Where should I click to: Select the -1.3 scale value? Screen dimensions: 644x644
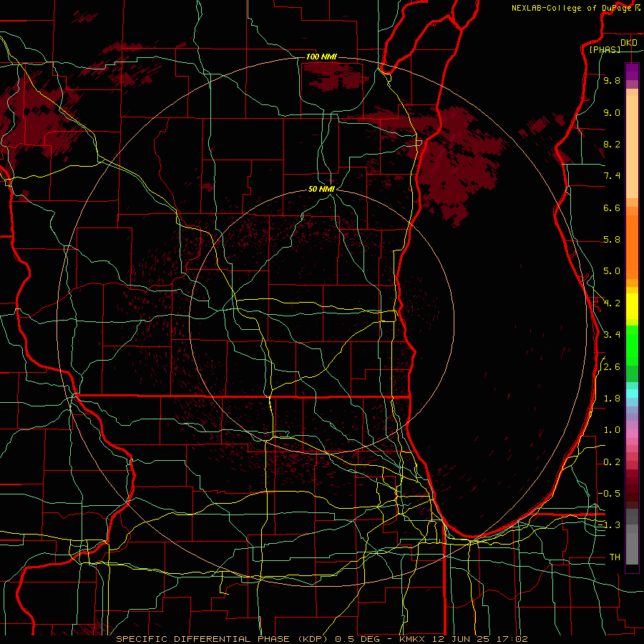609,525
